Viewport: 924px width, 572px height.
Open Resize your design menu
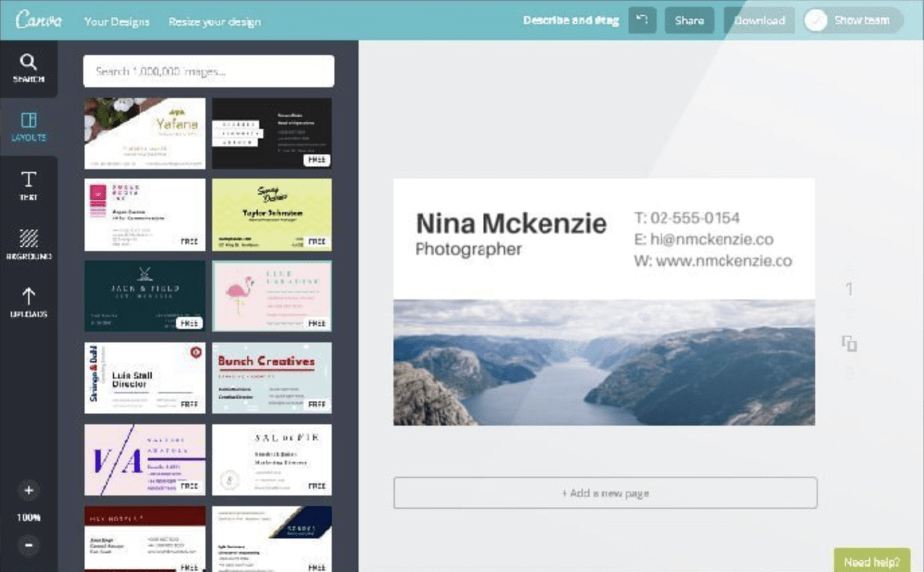[x=214, y=21]
